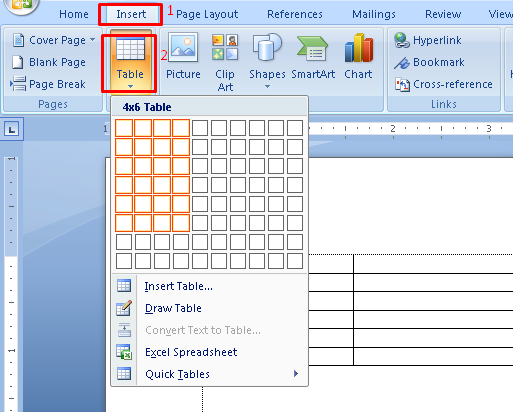The image size is (513, 412).
Task: Open the References tab
Action: 295,14
